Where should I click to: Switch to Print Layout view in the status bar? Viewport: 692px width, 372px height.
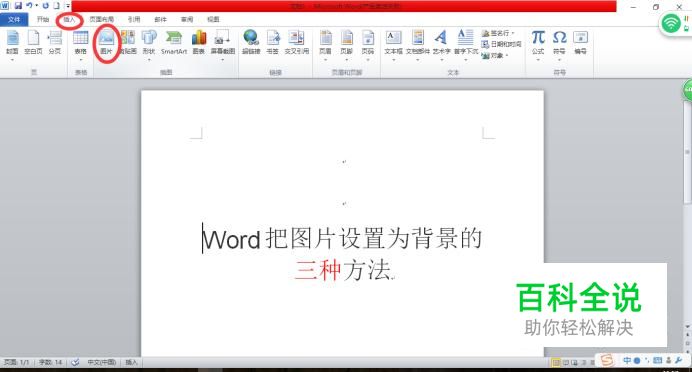coord(556,363)
